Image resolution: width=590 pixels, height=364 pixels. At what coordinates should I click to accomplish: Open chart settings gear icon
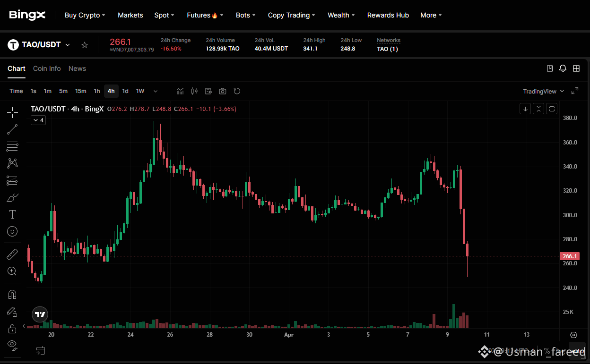[573, 335]
